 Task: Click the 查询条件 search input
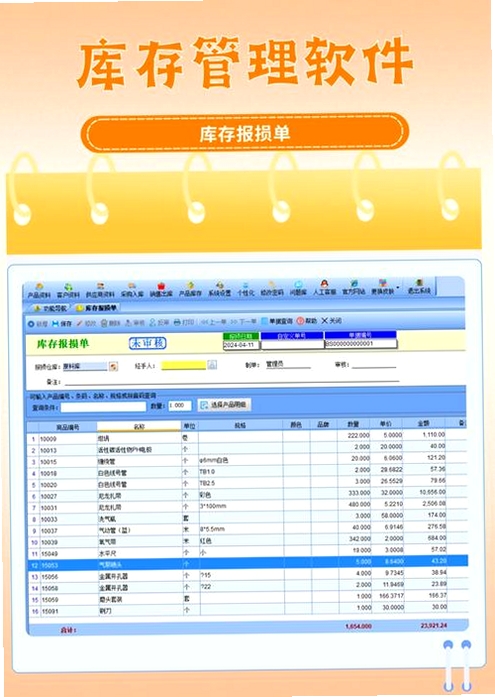pyautogui.click(x=104, y=407)
